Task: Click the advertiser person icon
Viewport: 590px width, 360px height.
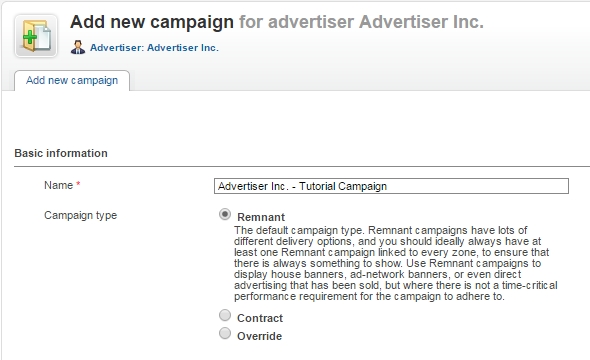Action: (78, 47)
